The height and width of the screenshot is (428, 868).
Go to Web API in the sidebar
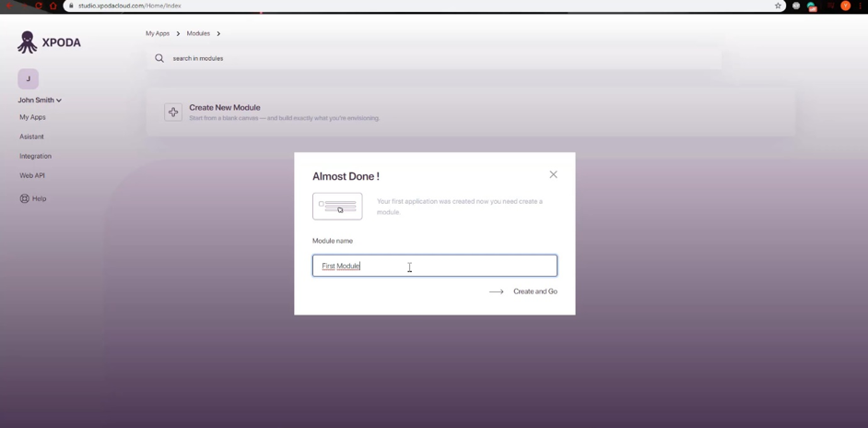(32, 176)
